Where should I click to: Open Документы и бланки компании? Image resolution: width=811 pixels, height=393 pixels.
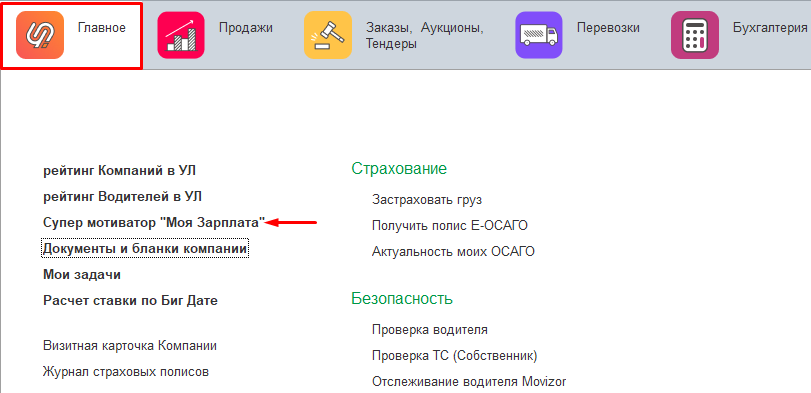click(145, 249)
